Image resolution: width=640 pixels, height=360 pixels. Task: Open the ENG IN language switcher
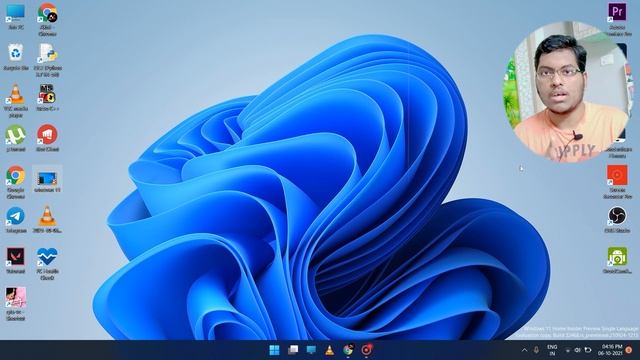[552, 350]
